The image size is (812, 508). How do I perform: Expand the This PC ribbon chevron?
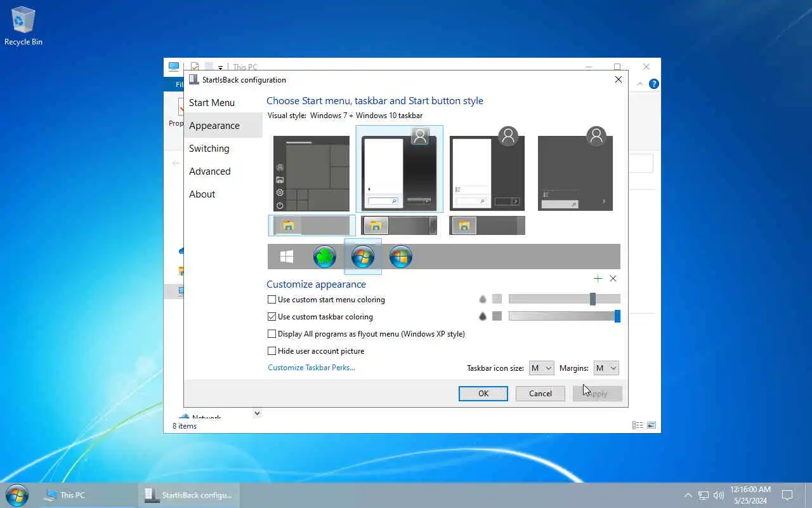pos(641,84)
